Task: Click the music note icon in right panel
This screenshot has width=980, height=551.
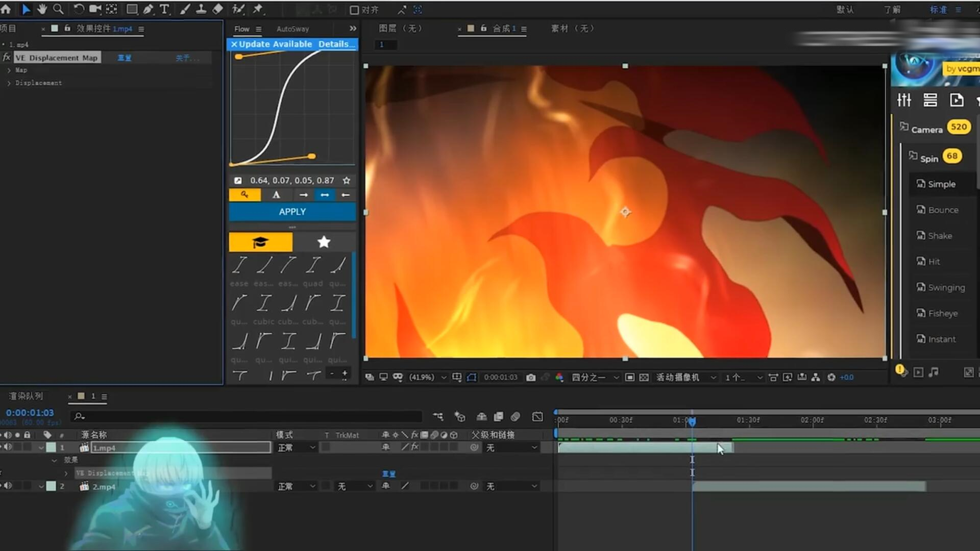Action: [934, 372]
